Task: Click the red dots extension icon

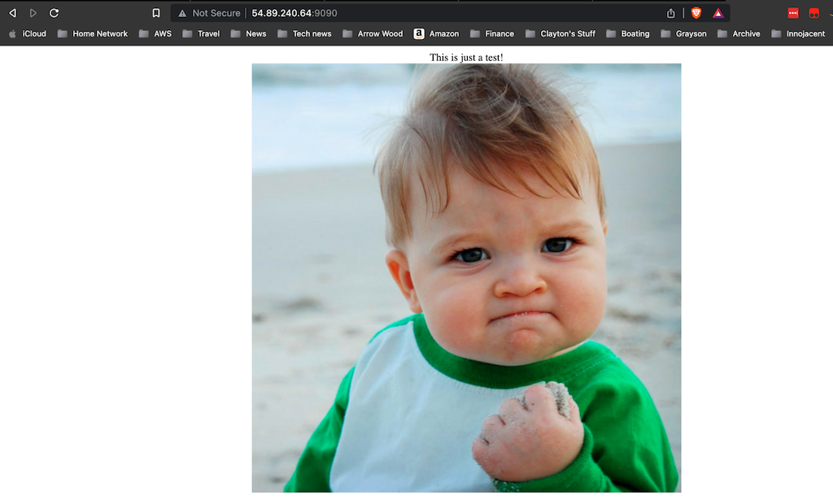Action: point(793,13)
